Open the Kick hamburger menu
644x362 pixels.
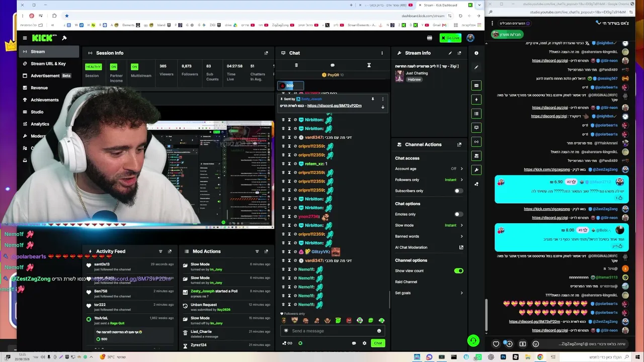[25, 38]
